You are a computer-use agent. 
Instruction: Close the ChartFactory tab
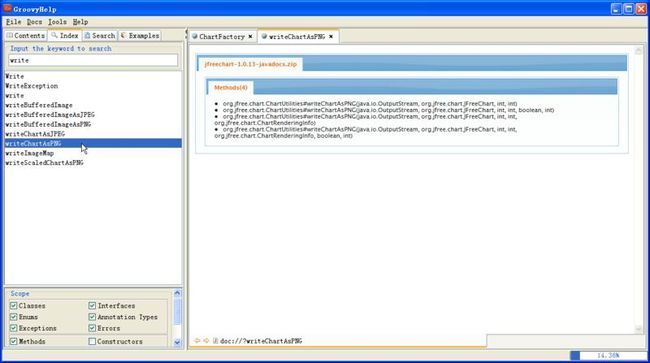click(x=250, y=36)
